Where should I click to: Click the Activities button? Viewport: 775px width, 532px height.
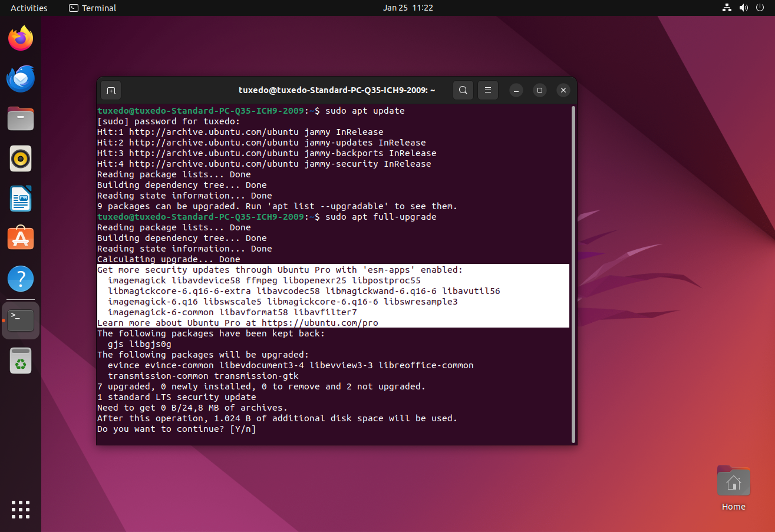point(29,8)
